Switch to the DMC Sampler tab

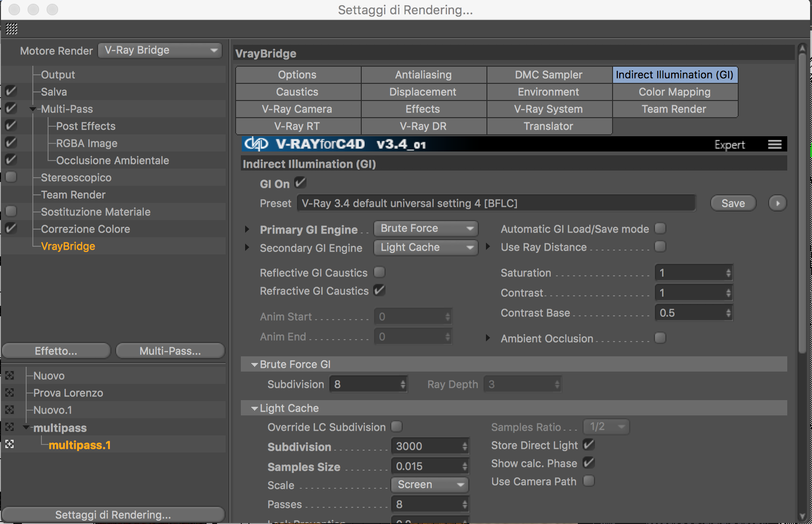(549, 75)
